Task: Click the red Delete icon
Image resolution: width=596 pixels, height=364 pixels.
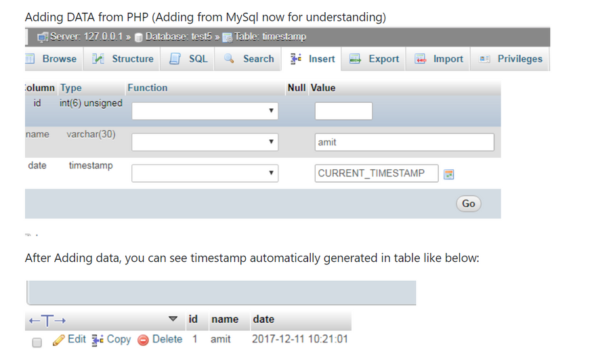Action: coord(143,340)
